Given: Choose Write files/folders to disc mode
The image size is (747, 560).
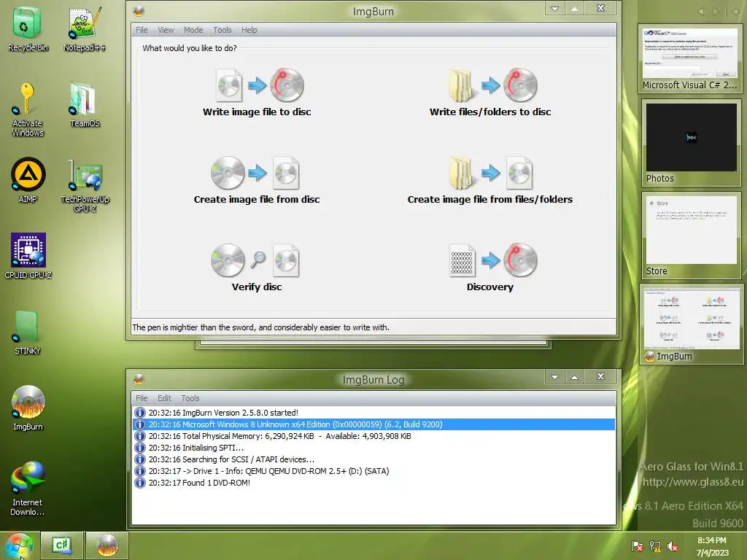Looking at the screenshot, I should tap(490, 93).
